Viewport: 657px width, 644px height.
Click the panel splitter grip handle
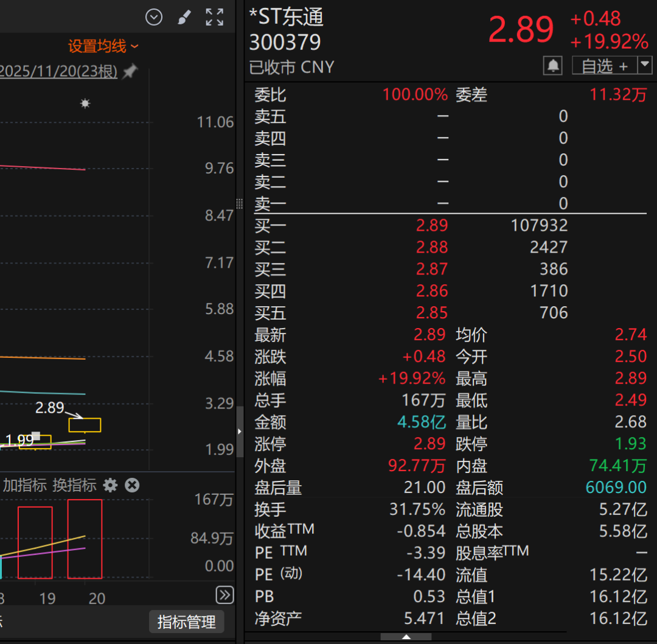point(240,204)
